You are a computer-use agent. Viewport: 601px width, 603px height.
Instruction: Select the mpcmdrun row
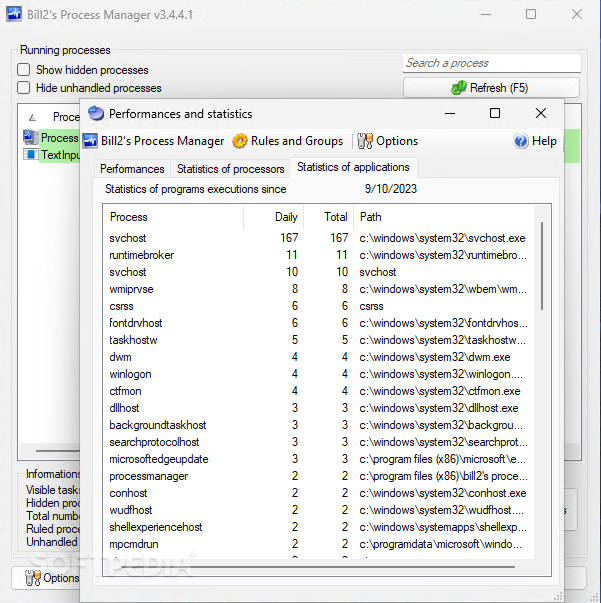tap(318, 544)
